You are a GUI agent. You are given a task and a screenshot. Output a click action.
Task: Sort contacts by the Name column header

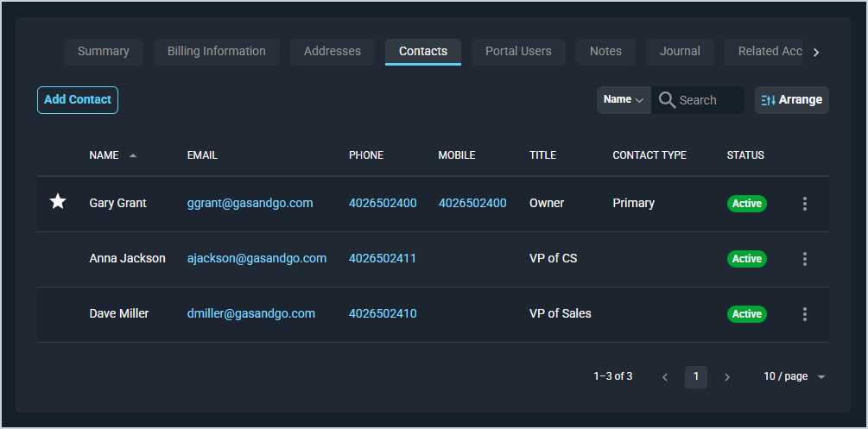click(x=105, y=155)
